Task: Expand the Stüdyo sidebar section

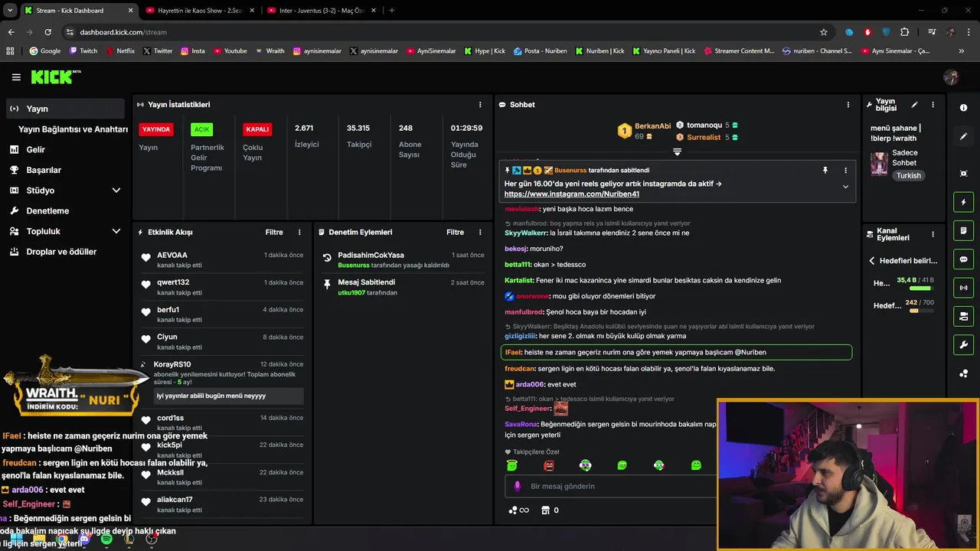Action: point(116,191)
